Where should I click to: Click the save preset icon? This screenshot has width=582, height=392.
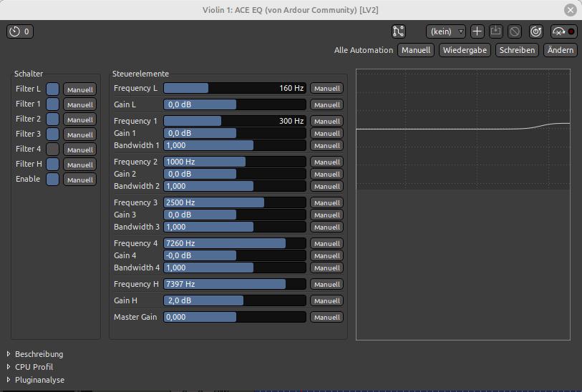495,31
